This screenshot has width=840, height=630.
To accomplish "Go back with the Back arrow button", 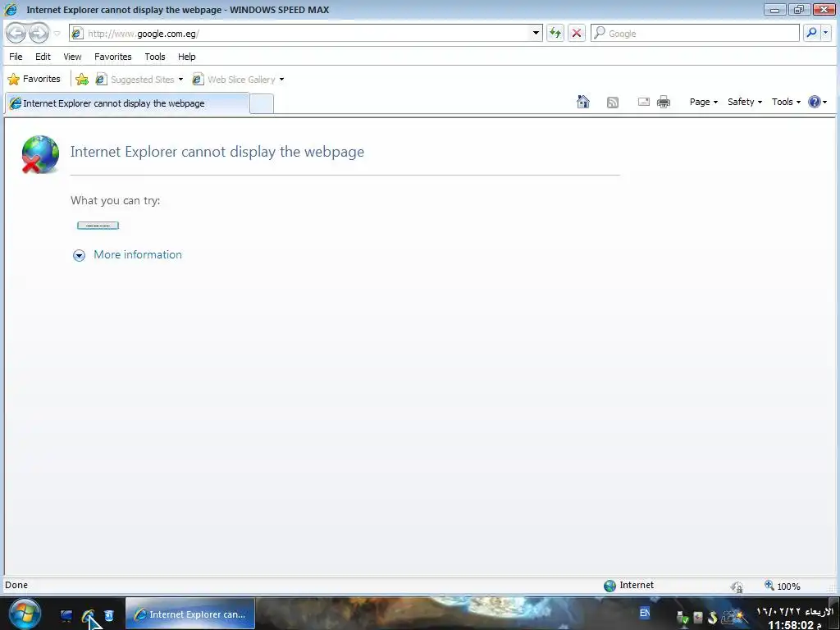I will 16,33.
